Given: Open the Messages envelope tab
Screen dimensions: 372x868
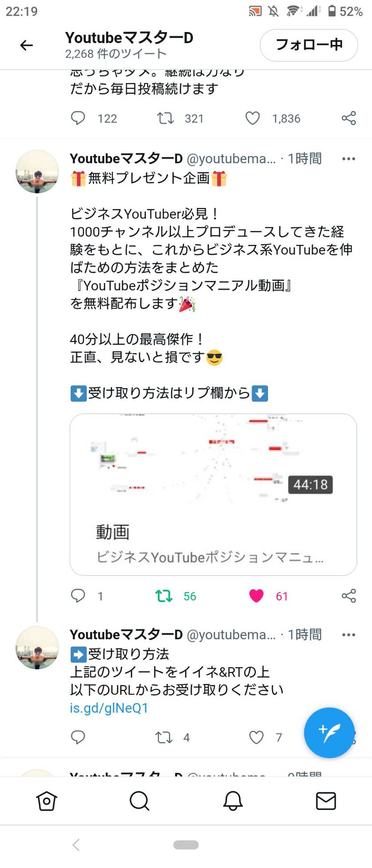Looking at the screenshot, I should [326, 801].
